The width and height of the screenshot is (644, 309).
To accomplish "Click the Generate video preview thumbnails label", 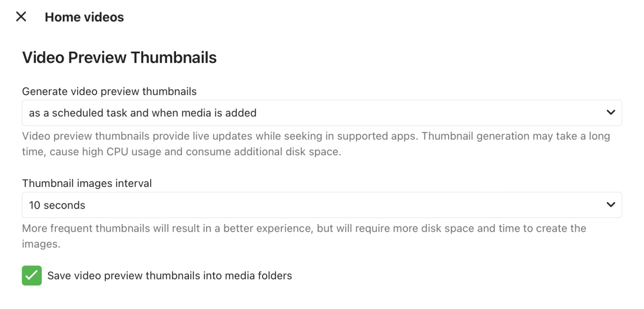I will point(109,91).
